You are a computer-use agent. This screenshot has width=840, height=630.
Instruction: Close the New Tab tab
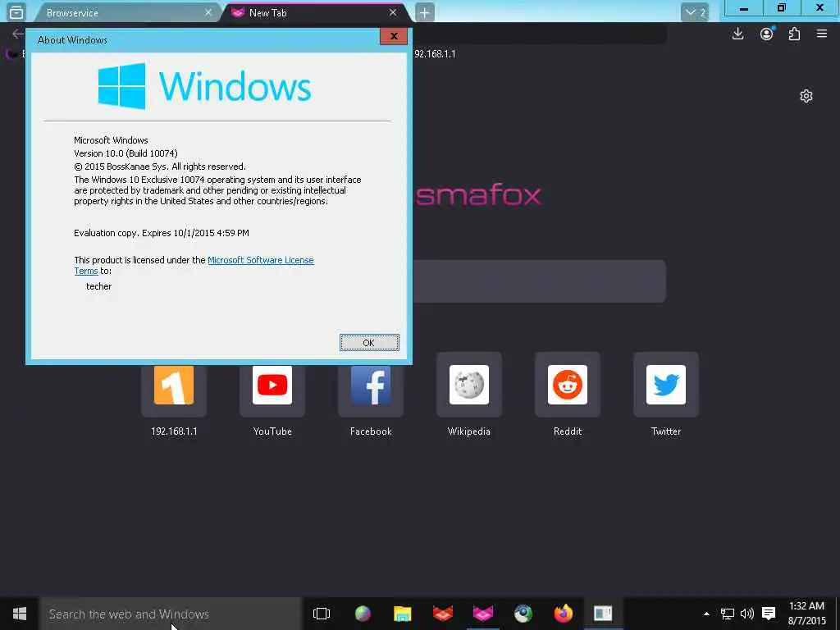point(393,12)
